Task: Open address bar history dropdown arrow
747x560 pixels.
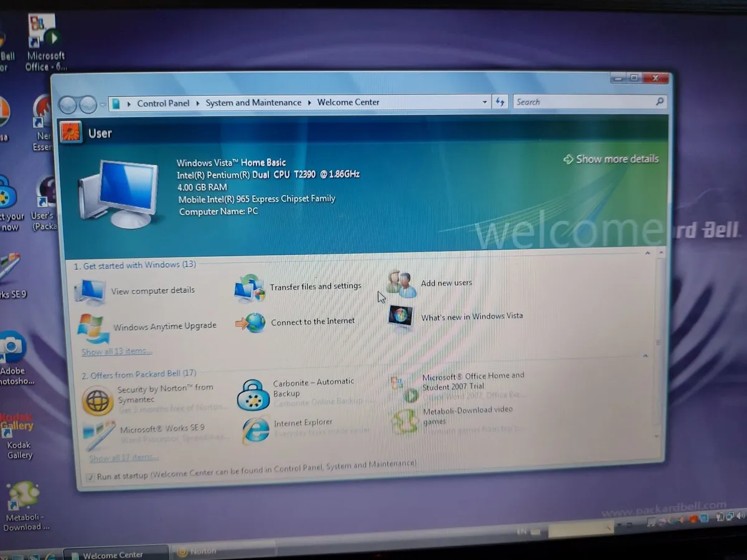Action: tap(484, 102)
